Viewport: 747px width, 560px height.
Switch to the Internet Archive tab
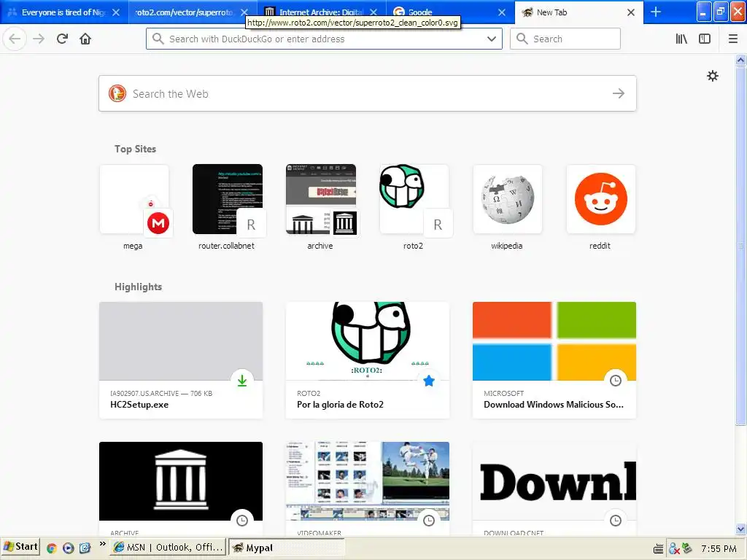coord(322,12)
